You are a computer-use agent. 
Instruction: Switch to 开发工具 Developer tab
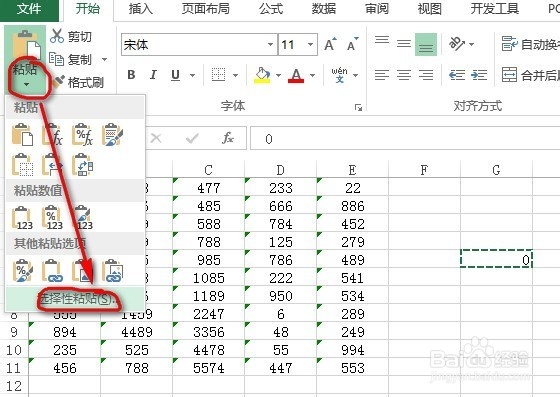495,9
